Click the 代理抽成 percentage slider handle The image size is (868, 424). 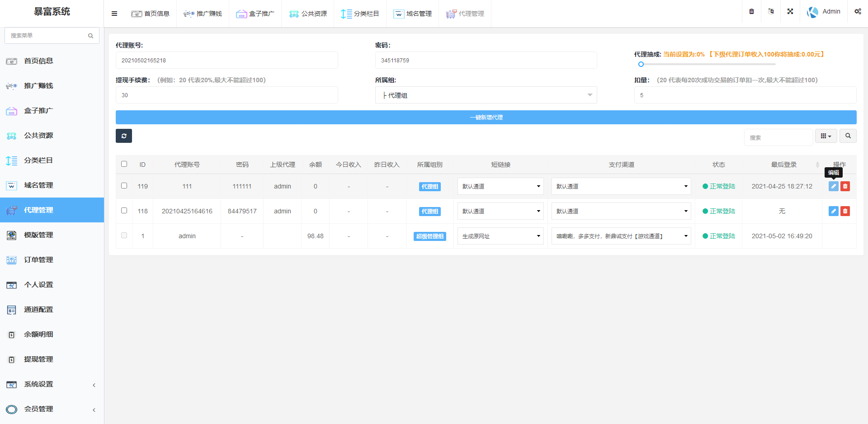[641, 64]
